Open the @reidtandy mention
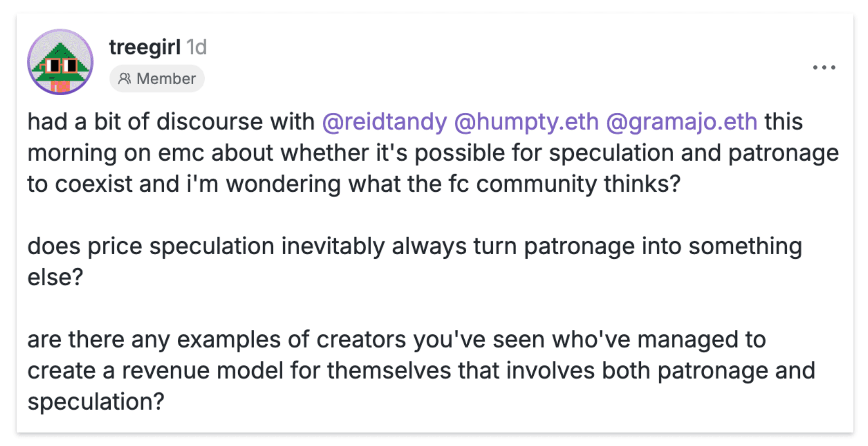The height and width of the screenshot is (446, 868). [384, 122]
